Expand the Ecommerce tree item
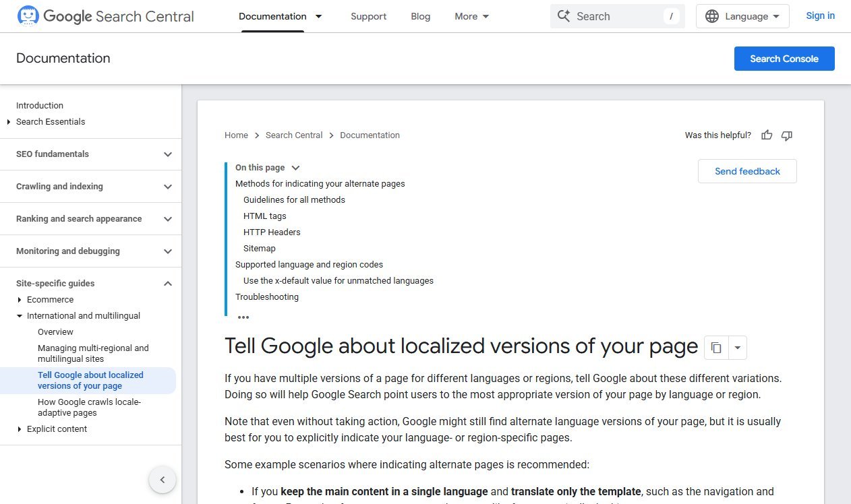Screen dimensions: 851x504 tap(20, 300)
